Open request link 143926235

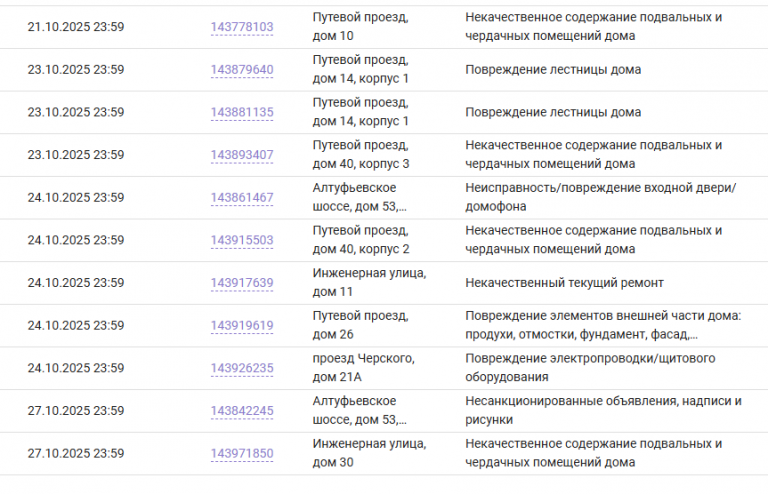241,368
